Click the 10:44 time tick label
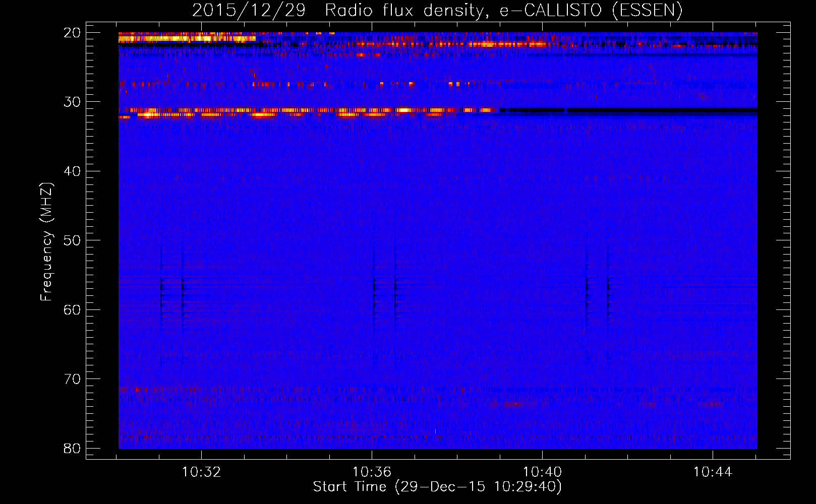This screenshot has width=816, height=504. (713, 472)
